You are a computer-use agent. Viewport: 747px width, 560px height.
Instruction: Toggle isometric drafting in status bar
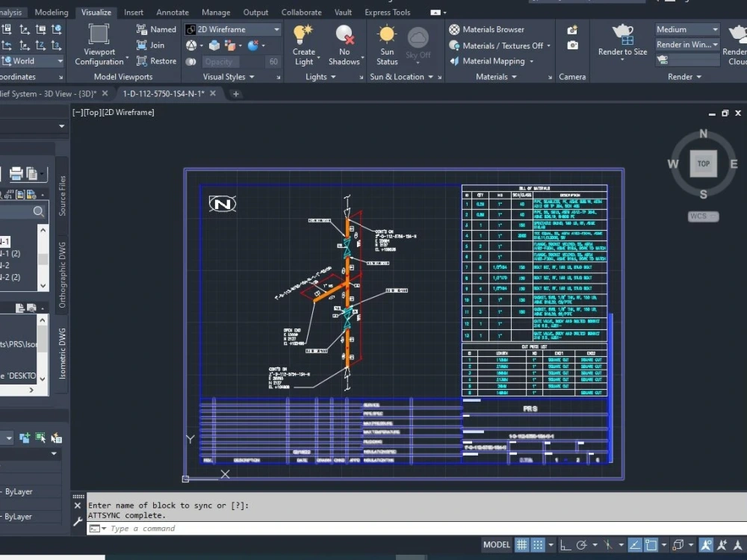coord(608,545)
